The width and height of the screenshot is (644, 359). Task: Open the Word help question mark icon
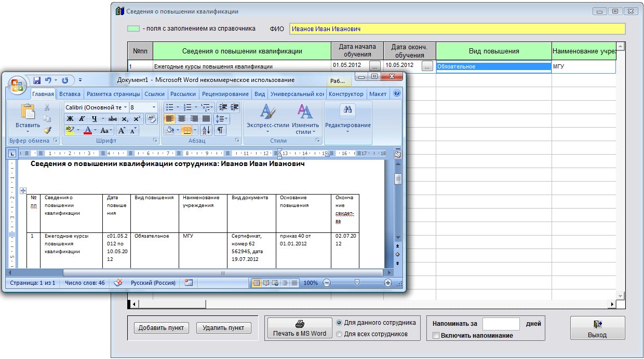click(397, 94)
